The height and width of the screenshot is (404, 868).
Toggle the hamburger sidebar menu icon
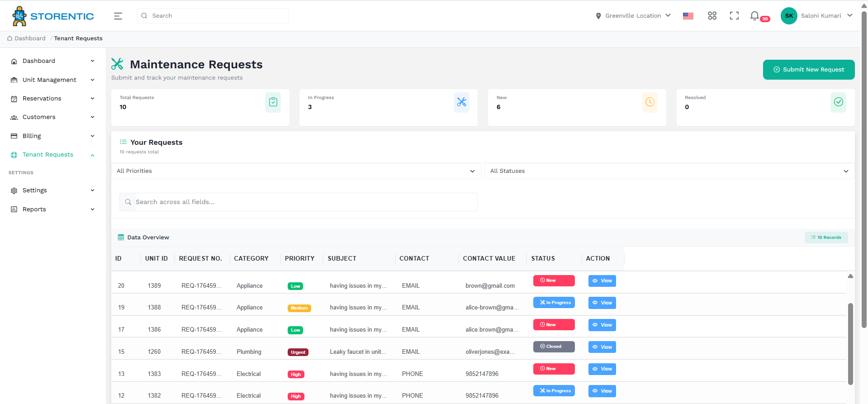(x=118, y=16)
